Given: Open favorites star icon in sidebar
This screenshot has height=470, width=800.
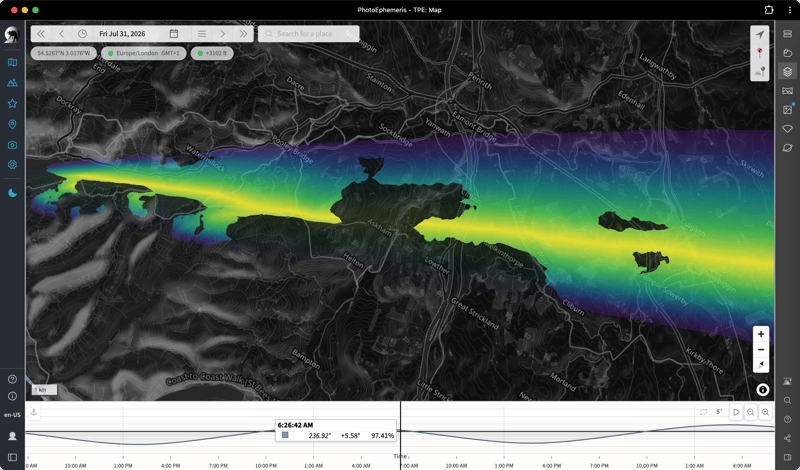Looking at the screenshot, I should [x=12, y=104].
